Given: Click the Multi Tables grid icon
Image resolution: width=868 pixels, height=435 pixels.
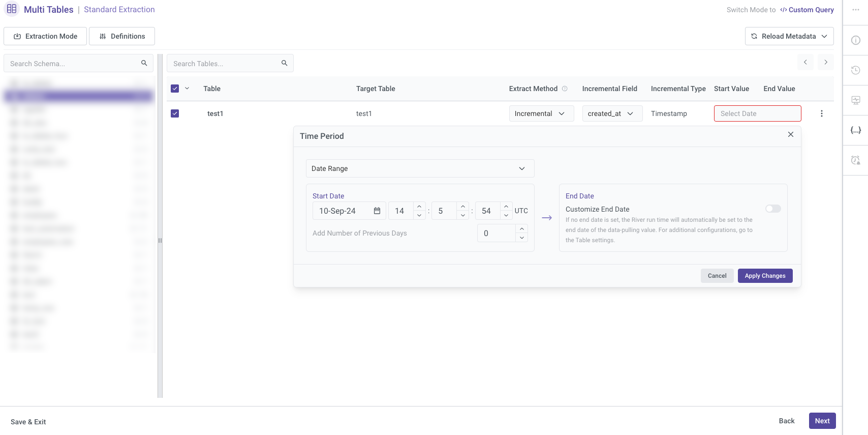Looking at the screenshot, I should coord(12,9).
